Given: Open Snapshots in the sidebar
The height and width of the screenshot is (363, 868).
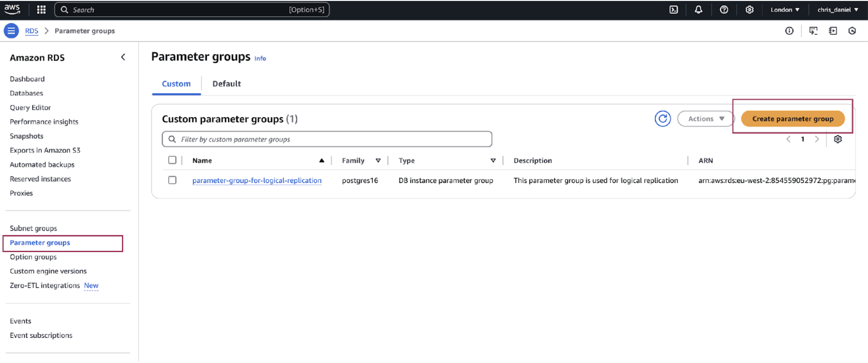Looking at the screenshot, I should point(27,136).
